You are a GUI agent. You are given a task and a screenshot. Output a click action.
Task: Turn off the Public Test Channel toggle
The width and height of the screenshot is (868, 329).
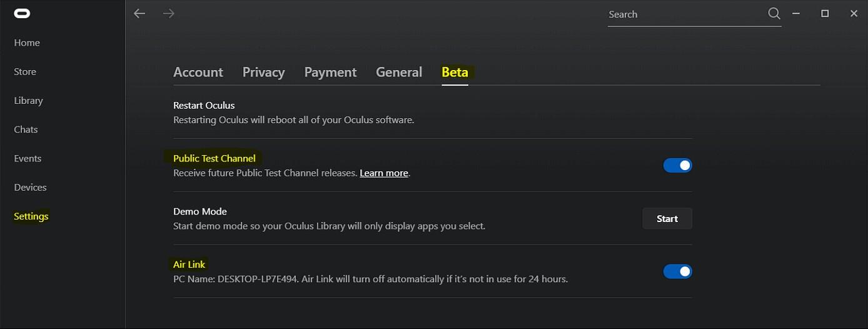[x=677, y=165]
